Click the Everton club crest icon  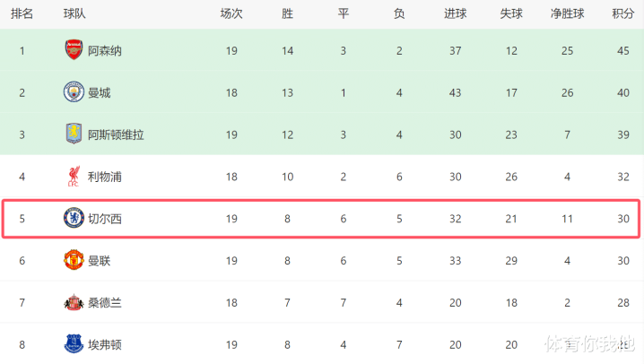click(x=74, y=344)
